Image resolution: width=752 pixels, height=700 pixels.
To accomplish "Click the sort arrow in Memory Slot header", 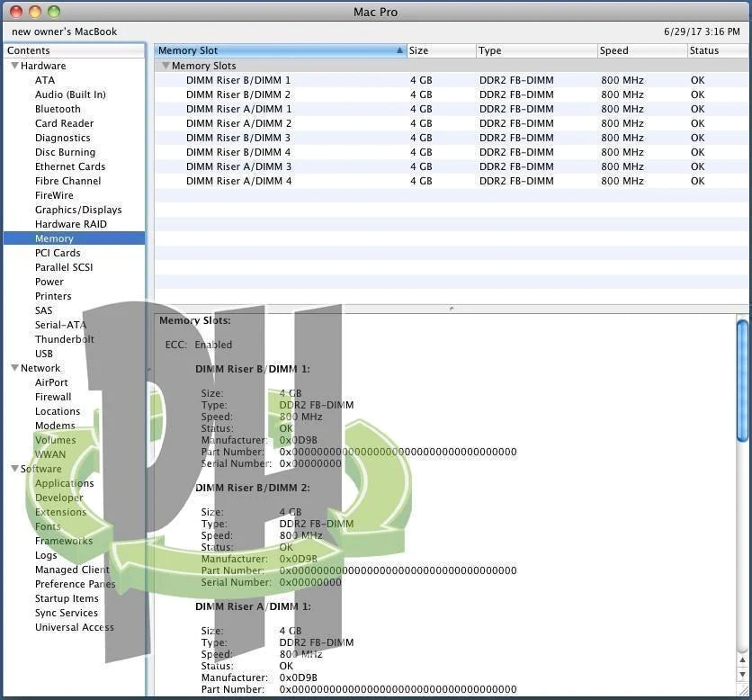I will click(399, 50).
